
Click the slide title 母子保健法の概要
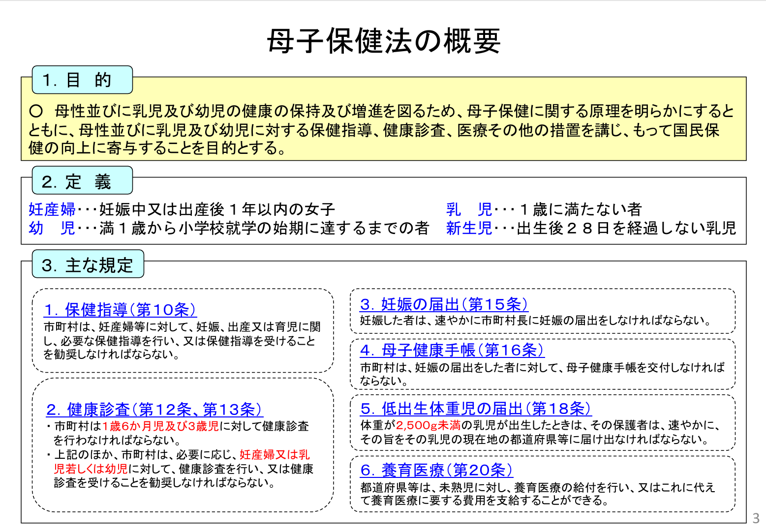tap(384, 40)
